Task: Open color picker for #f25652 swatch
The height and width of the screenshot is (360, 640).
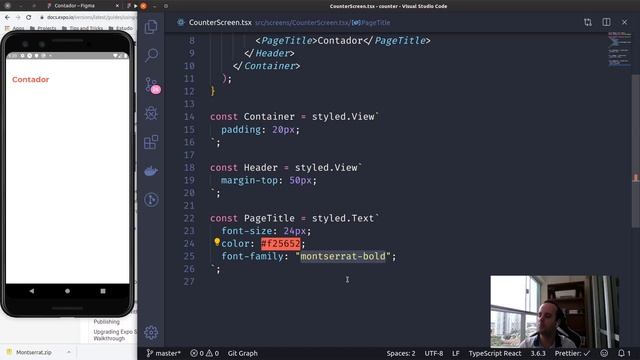Action: click(x=280, y=244)
